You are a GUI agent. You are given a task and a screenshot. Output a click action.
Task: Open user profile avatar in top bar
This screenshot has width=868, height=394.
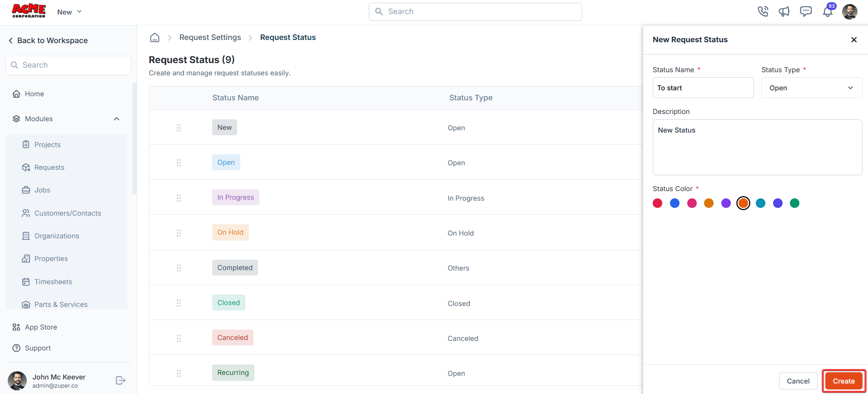coord(850,12)
